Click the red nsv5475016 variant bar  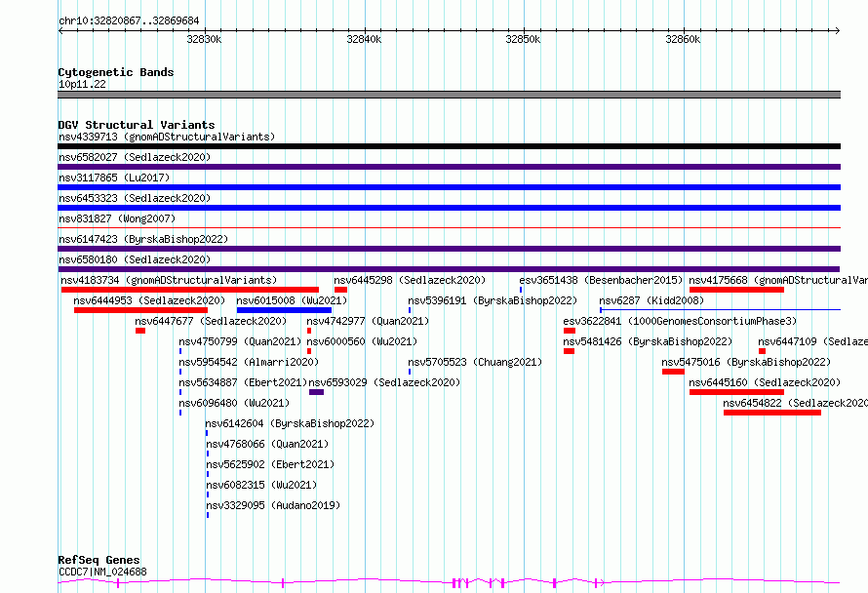point(673,372)
